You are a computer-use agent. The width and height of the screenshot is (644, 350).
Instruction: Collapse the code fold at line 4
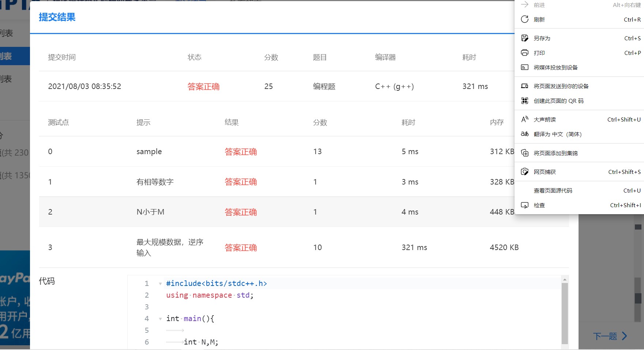[160, 319]
